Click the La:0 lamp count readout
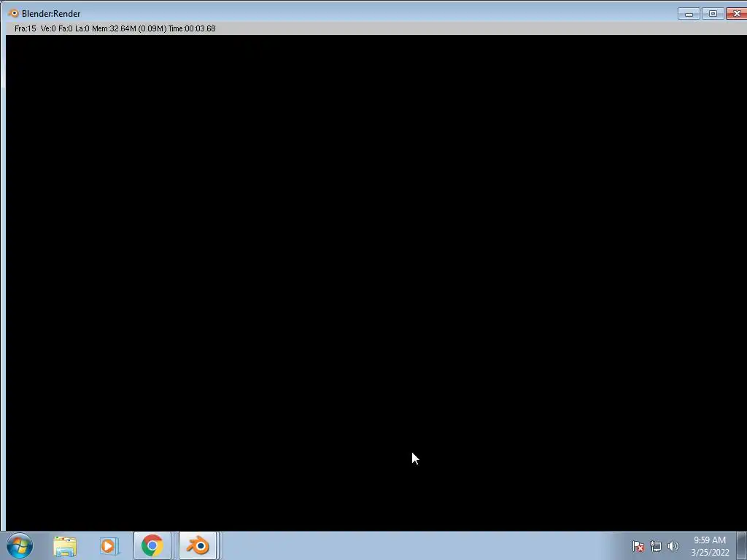 tap(82, 28)
